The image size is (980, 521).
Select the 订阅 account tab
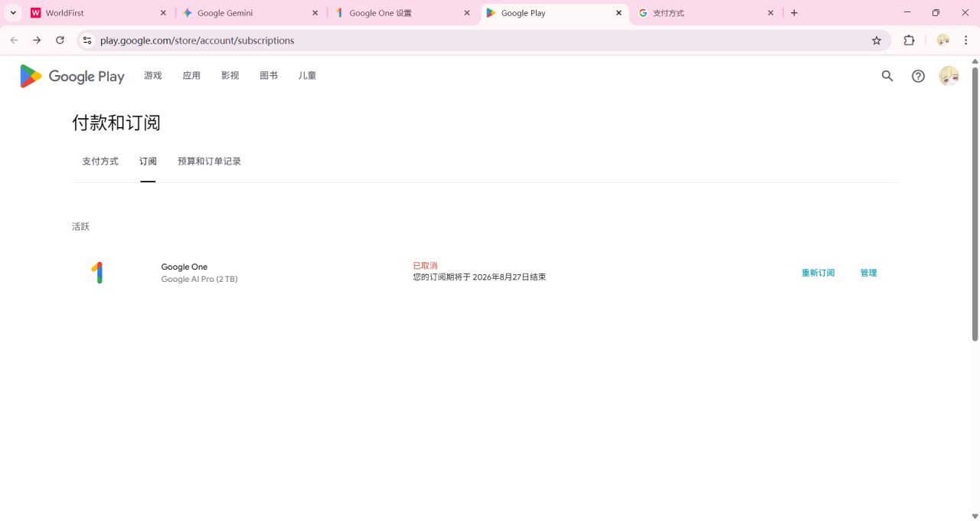point(148,162)
